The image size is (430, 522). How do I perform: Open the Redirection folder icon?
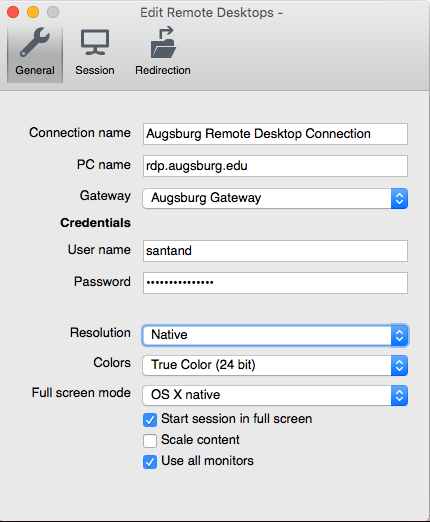coord(163,42)
